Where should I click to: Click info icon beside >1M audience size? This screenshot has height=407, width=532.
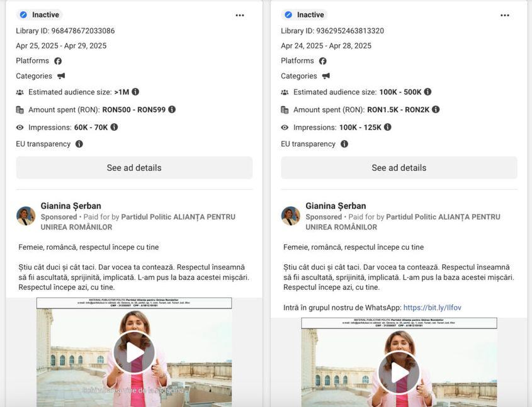pos(135,92)
